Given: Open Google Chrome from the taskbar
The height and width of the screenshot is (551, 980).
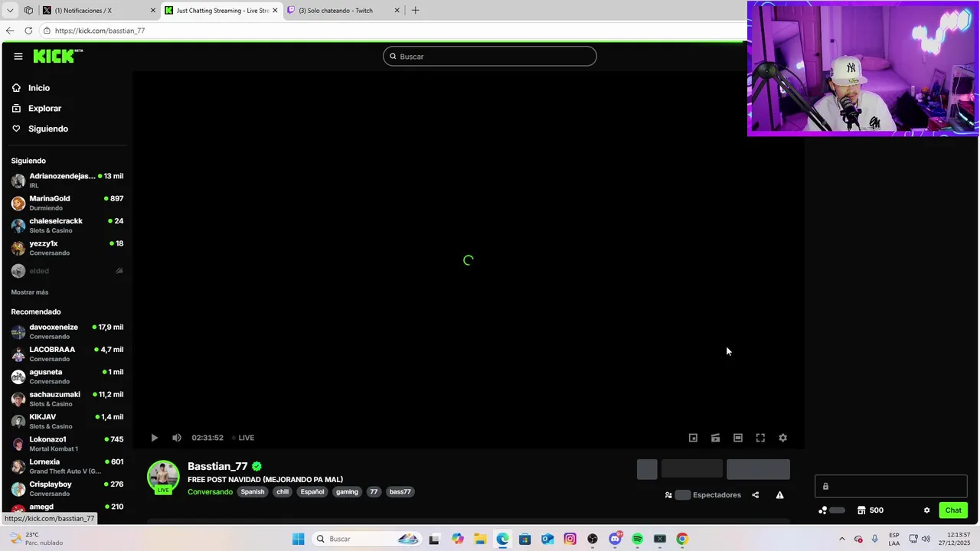Looking at the screenshot, I should coord(682,539).
